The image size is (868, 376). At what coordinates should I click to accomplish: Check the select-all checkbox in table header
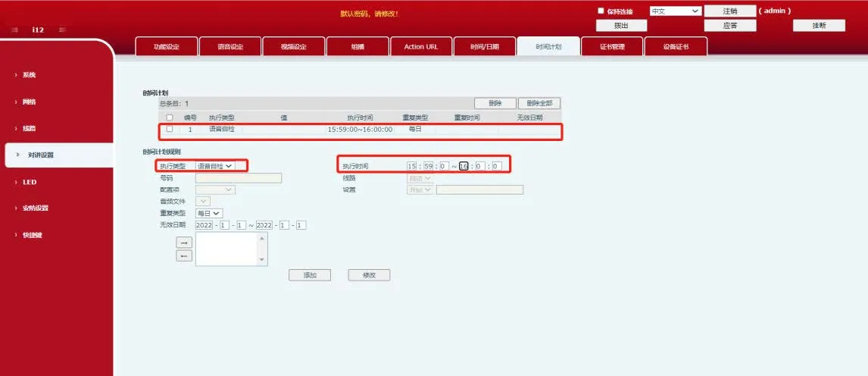tap(170, 117)
